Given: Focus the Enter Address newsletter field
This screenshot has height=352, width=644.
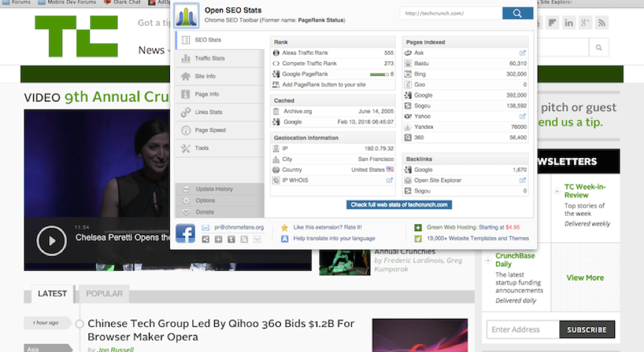Looking at the screenshot, I should pyautogui.click(x=523, y=330).
